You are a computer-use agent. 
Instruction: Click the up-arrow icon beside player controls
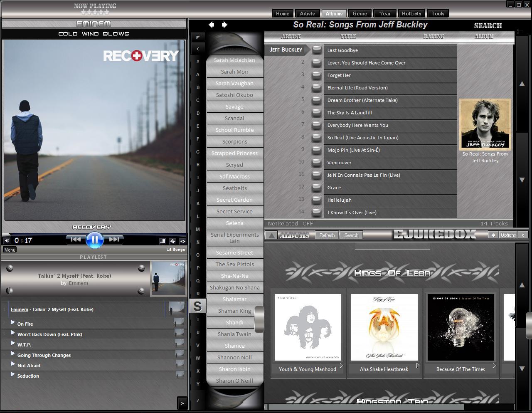(x=172, y=241)
